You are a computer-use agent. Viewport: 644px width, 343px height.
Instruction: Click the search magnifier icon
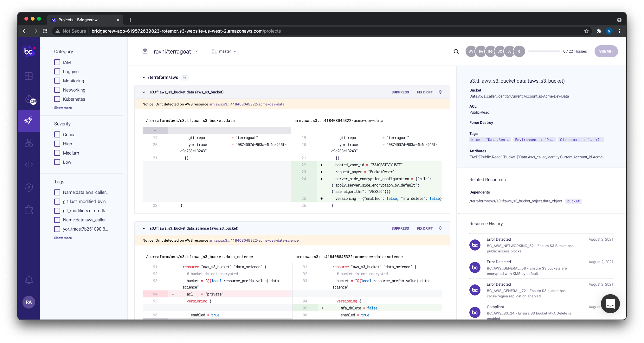[456, 51]
